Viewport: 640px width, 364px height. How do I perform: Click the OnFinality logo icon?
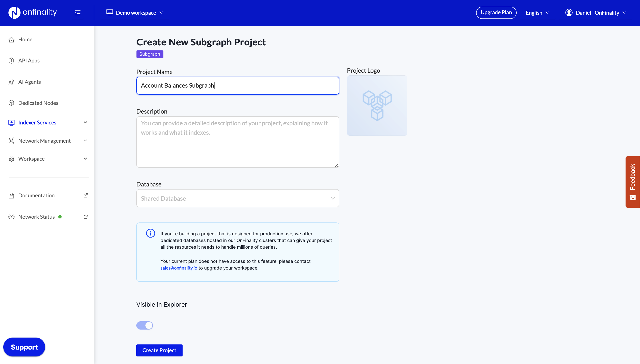14,12
